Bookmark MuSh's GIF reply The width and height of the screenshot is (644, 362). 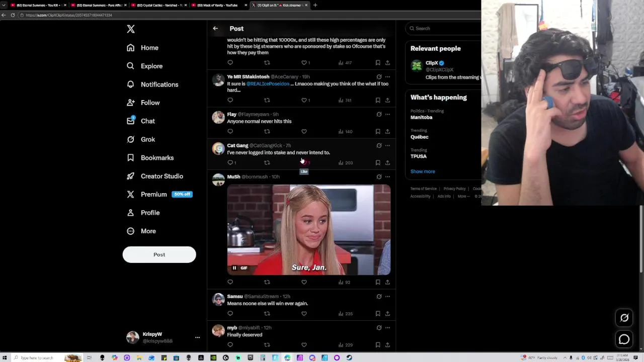378,283
